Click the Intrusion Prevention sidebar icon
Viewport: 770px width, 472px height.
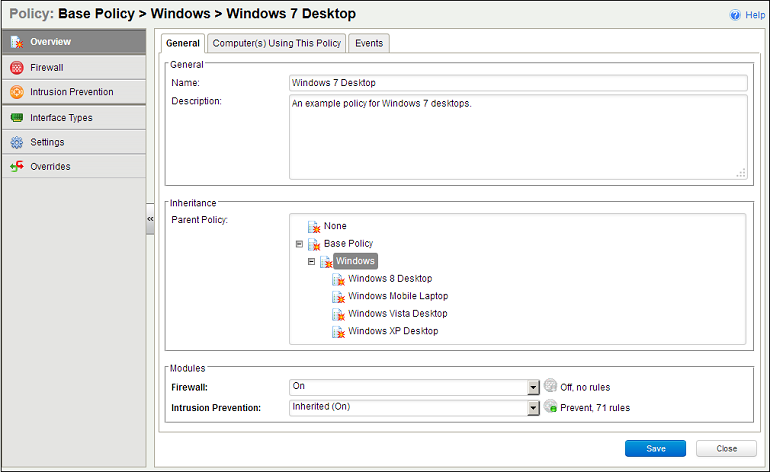(17, 92)
